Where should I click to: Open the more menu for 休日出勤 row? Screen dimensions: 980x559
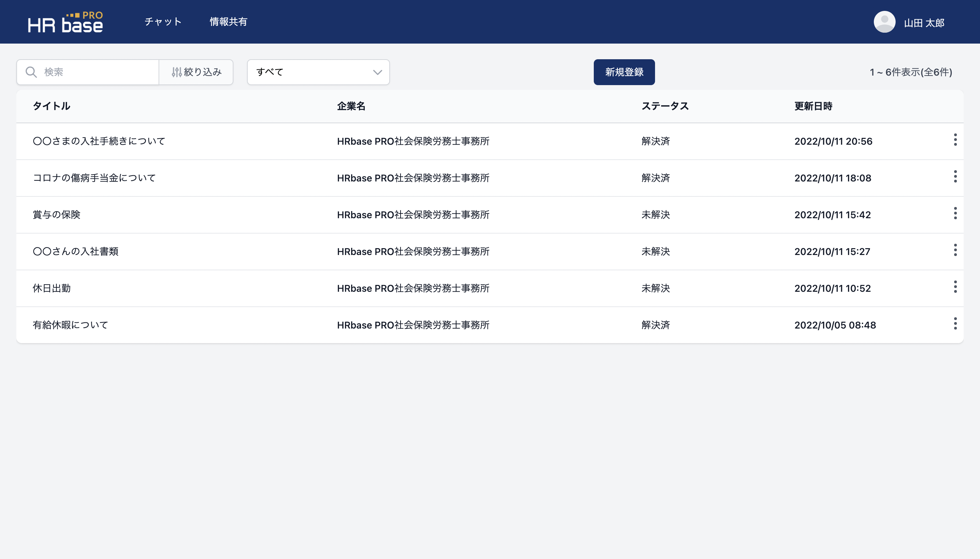(955, 287)
